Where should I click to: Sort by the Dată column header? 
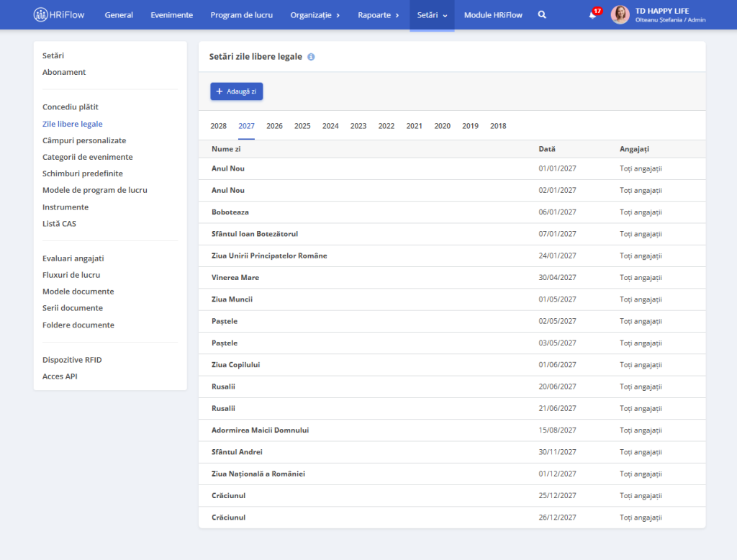point(547,149)
